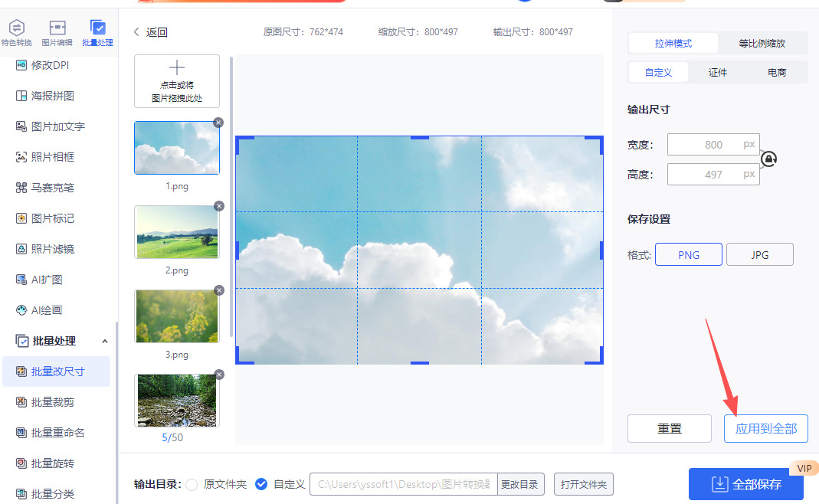Click the bottom-right crop corner handle
The image size is (819, 504).
coord(595,355)
